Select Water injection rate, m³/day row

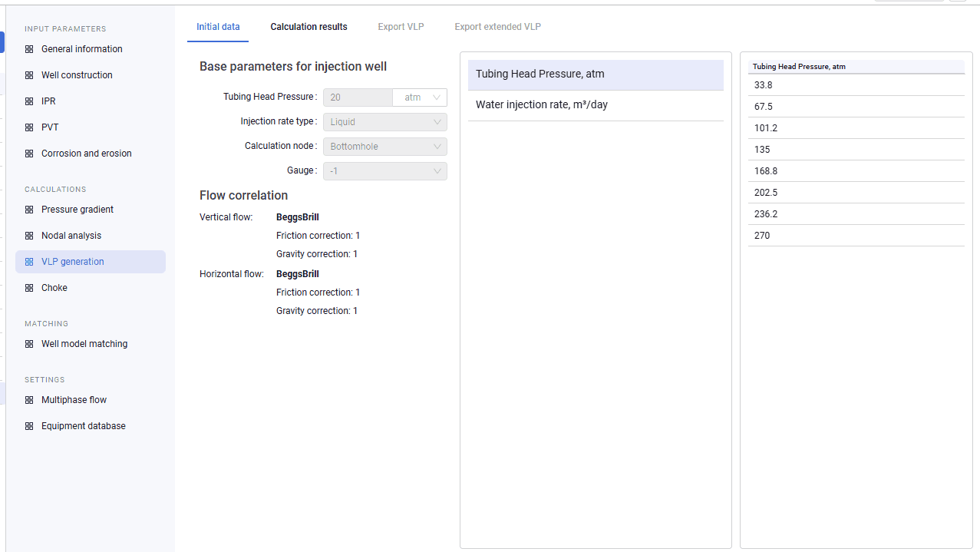click(596, 105)
